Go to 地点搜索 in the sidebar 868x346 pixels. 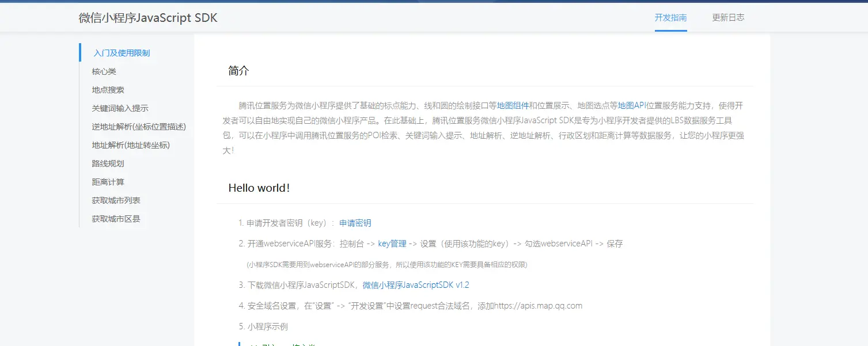click(108, 90)
